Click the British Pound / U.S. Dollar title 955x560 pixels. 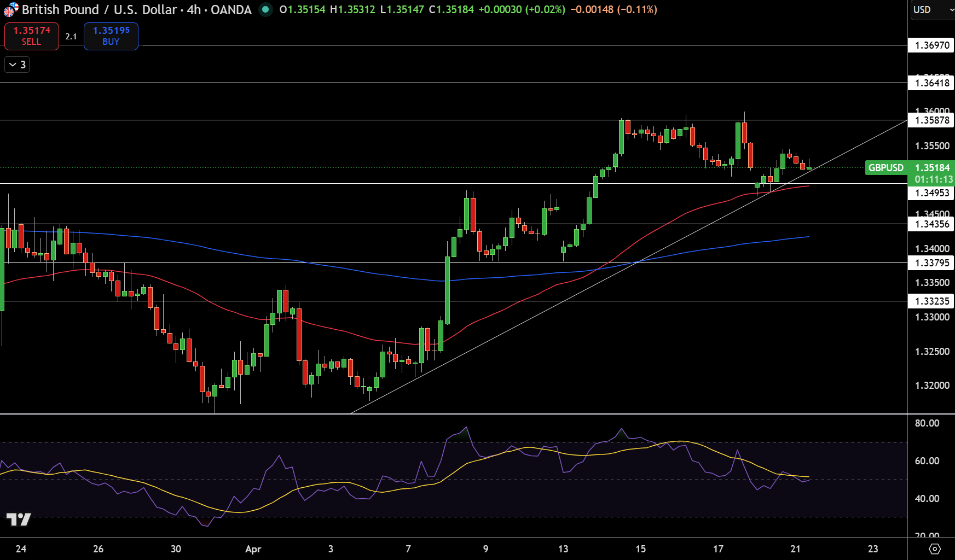(99, 9)
